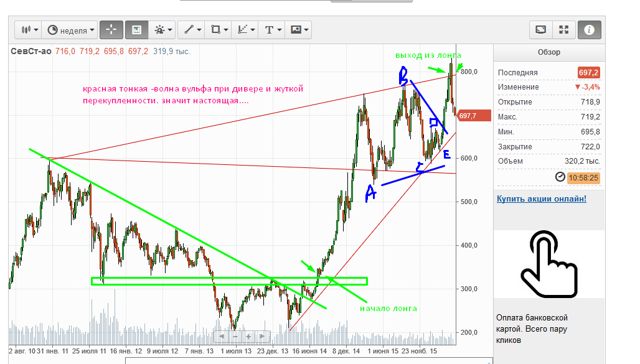Toggle the crosshair cursor tool
This screenshot has height=364, width=640.
pyautogui.click(x=111, y=30)
